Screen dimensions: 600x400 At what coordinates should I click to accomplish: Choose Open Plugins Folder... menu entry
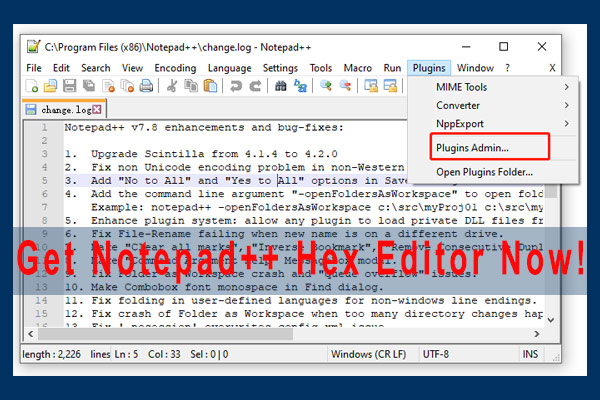coord(493,172)
